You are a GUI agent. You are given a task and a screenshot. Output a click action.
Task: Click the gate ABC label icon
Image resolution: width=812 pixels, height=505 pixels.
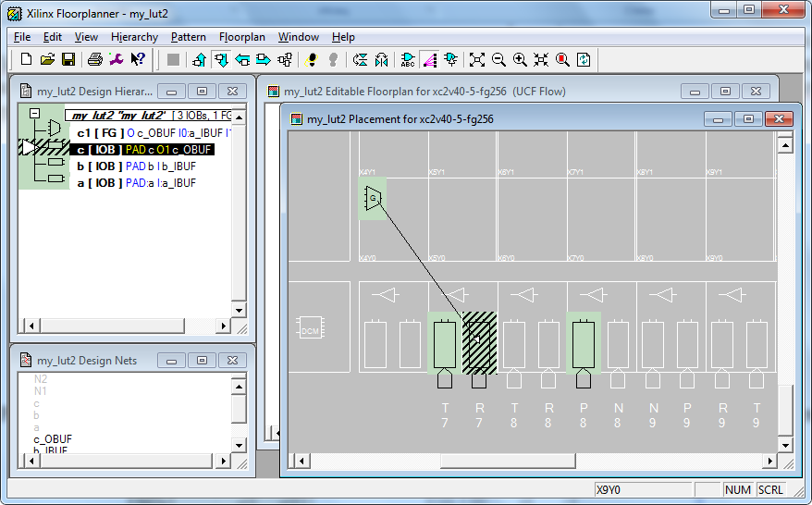click(x=408, y=60)
